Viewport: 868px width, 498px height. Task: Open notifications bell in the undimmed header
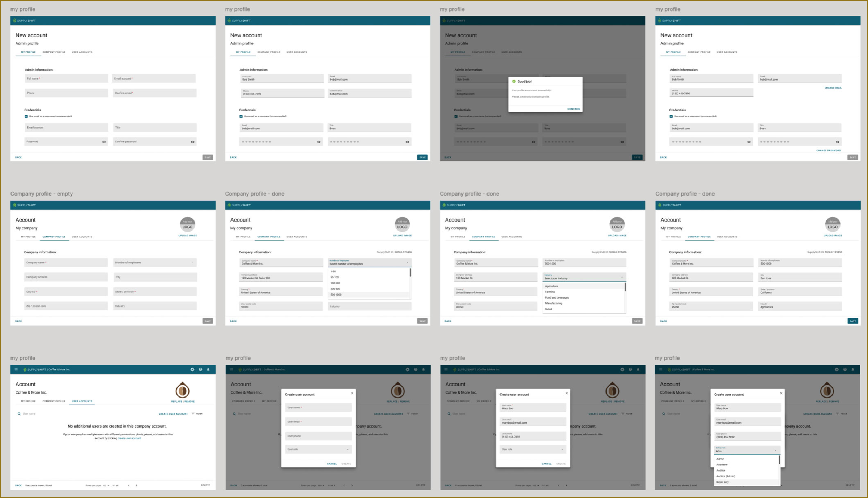(208, 369)
